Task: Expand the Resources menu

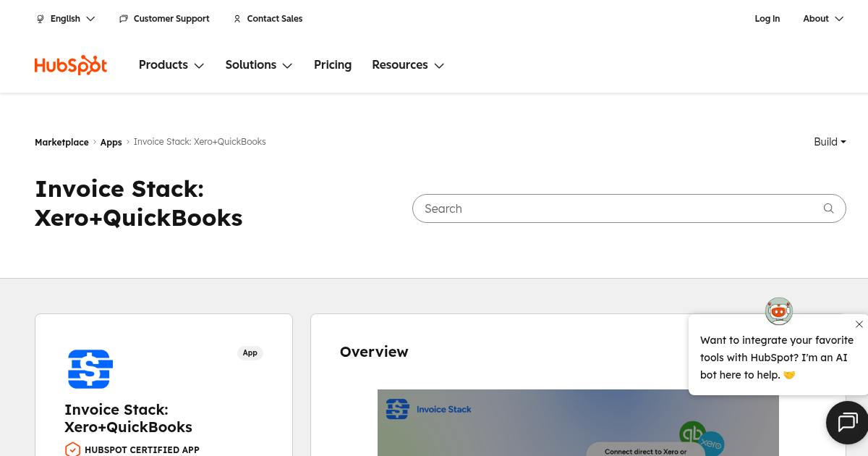Action: coord(408,65)
